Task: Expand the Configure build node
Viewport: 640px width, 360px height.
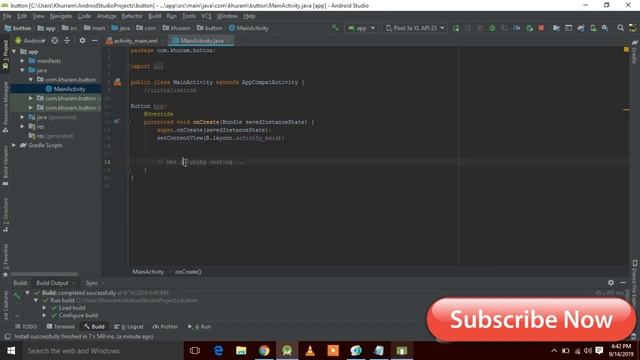Action: coord(44,315)
